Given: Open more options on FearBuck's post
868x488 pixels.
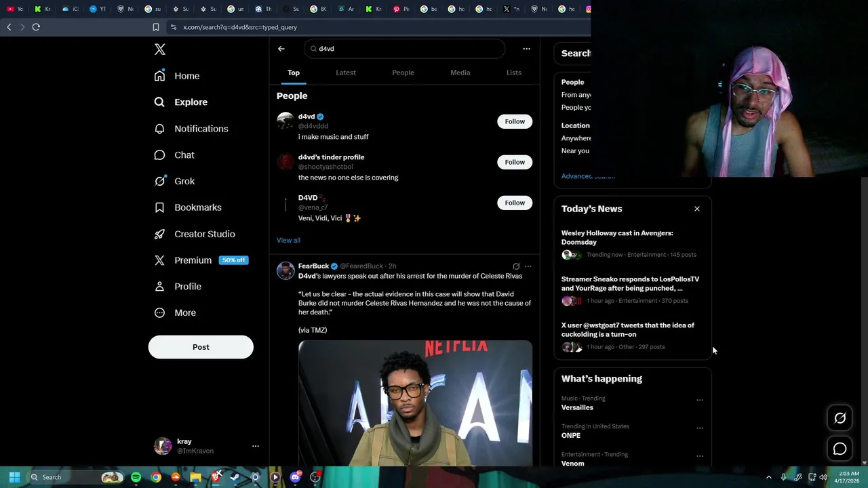Looking at the screenshot, I should click(528, 266).
